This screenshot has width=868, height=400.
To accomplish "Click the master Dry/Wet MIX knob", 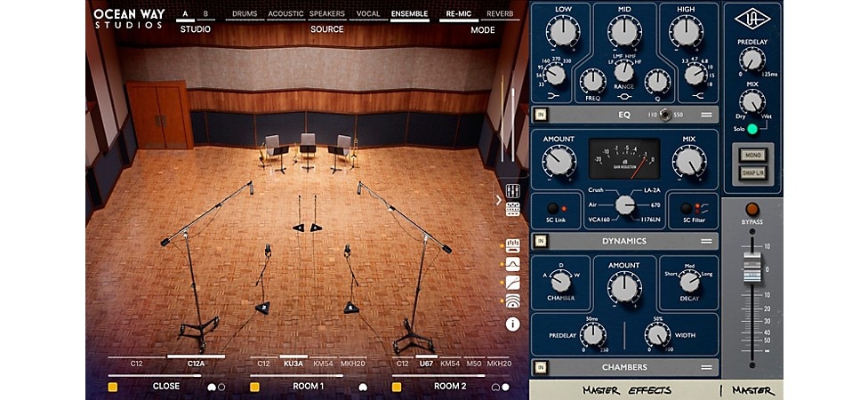I will tap(751, 102).
